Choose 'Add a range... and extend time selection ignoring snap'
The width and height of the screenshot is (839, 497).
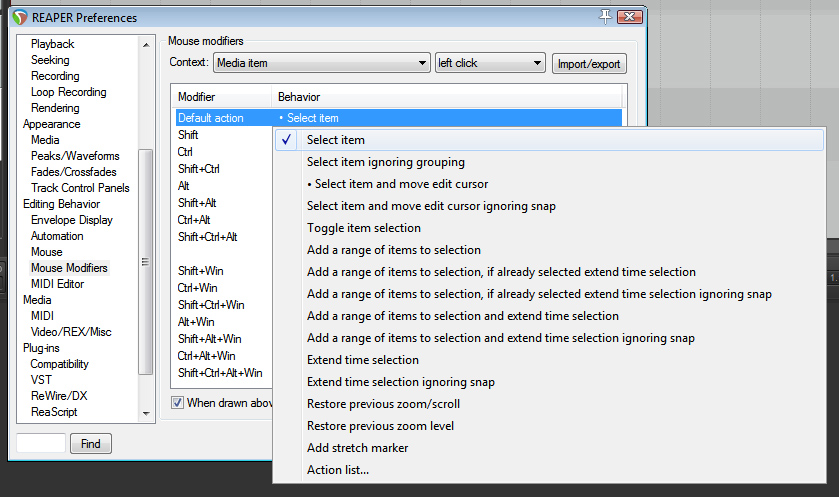pyautogui.click(x=550, y=338)
